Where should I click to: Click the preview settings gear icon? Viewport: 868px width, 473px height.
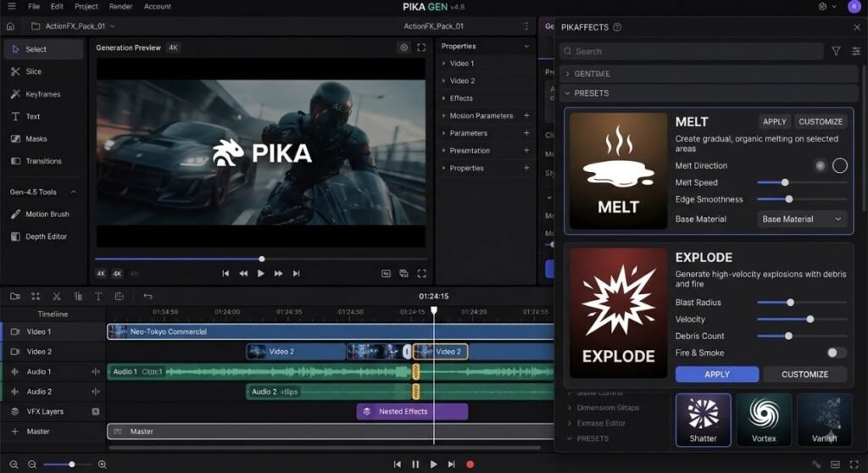coord(404,47)
